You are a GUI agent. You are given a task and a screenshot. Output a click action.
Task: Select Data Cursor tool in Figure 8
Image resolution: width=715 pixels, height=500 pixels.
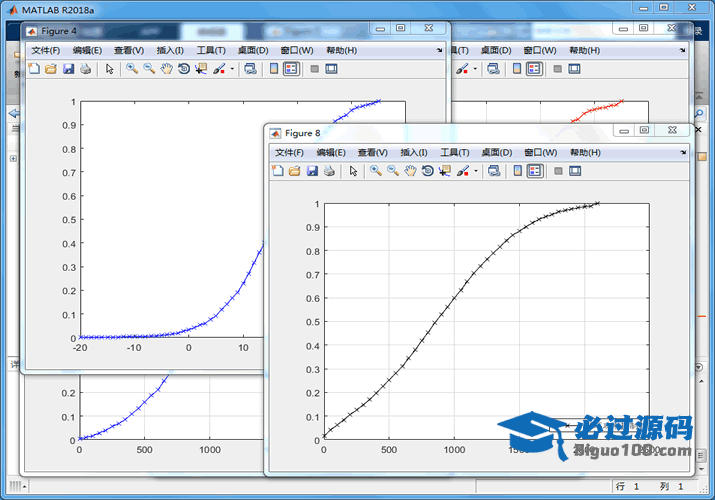click(x=445, y=171)
